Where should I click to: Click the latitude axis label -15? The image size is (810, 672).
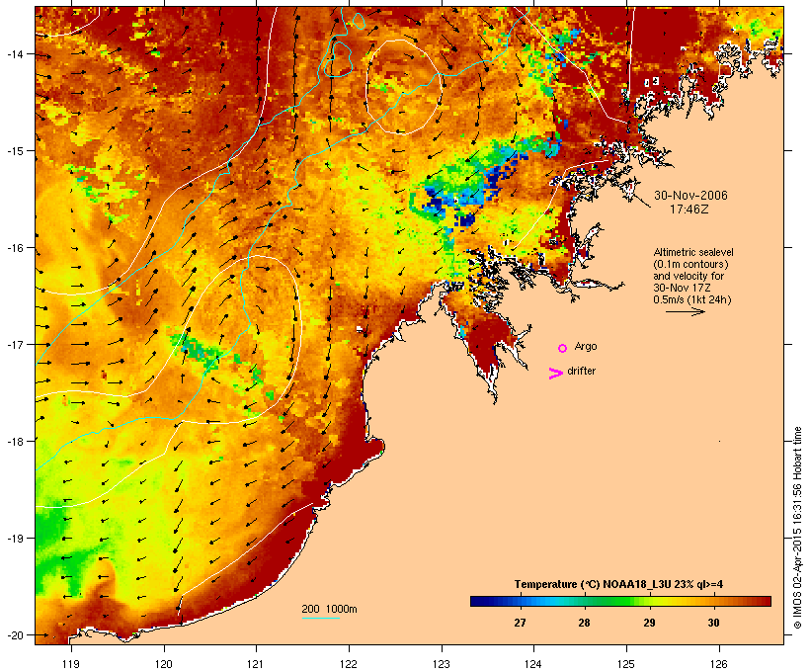14,150
